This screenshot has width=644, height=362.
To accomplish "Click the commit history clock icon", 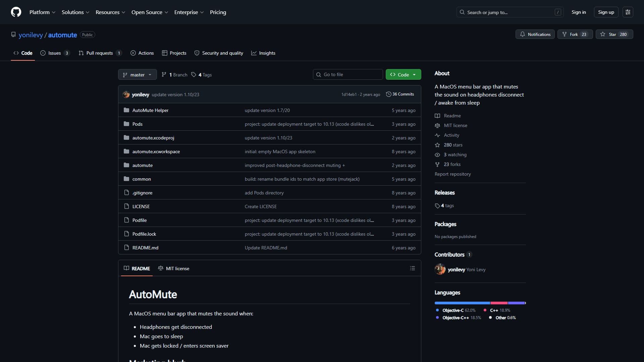I will pyautogui.click(x=388, y=94).
